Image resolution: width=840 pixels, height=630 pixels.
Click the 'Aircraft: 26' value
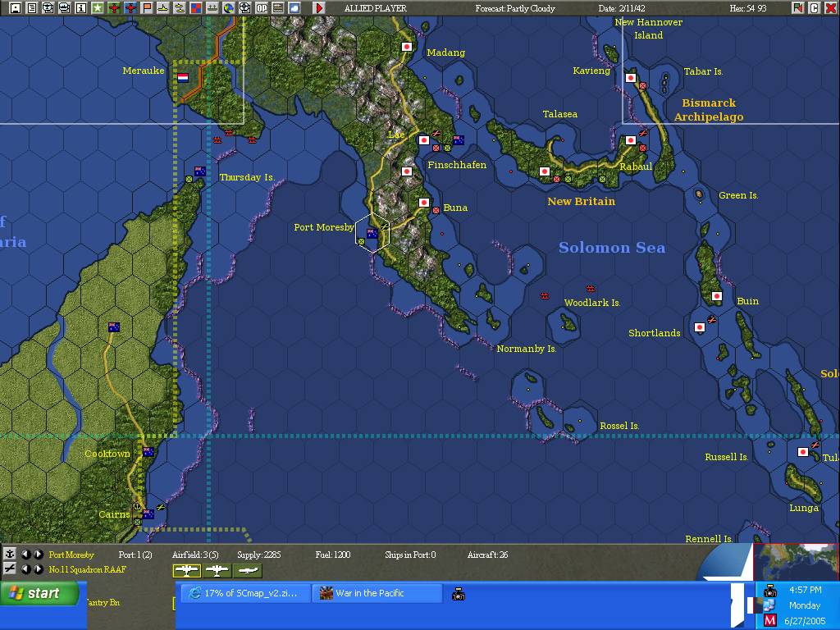click(x=487, y=555)
